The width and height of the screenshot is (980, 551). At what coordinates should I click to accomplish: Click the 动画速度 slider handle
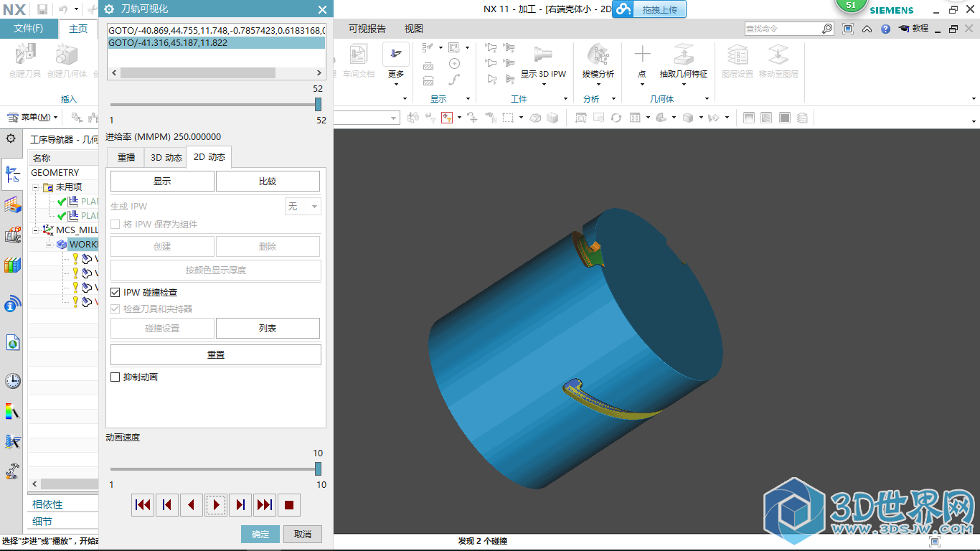318,468
